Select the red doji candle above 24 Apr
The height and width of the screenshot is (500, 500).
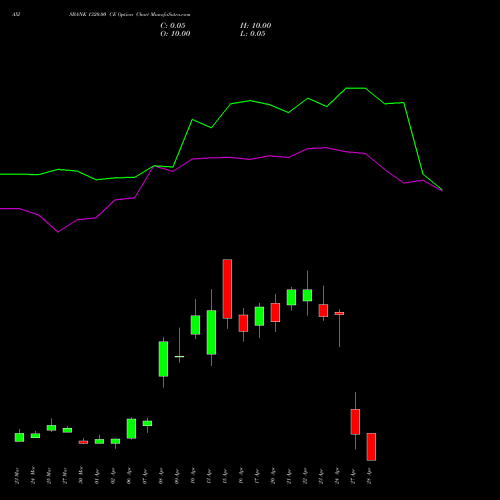(x=339, y=313)
